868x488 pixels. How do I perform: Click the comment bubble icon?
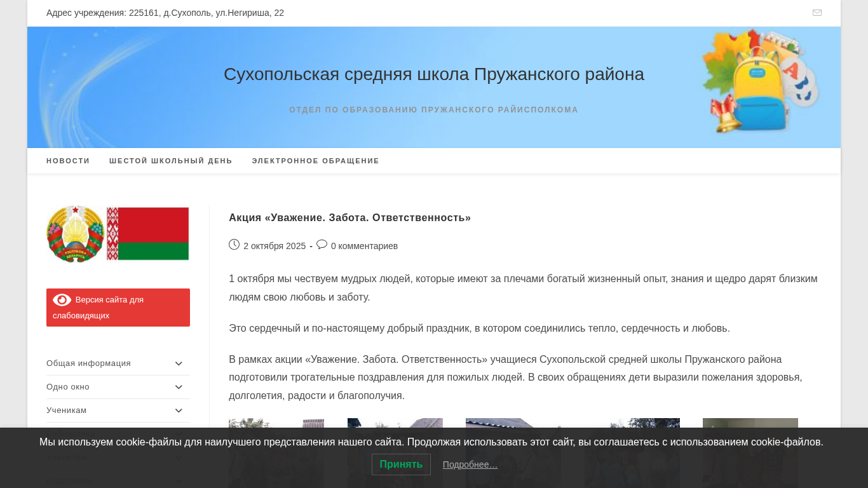322,245
